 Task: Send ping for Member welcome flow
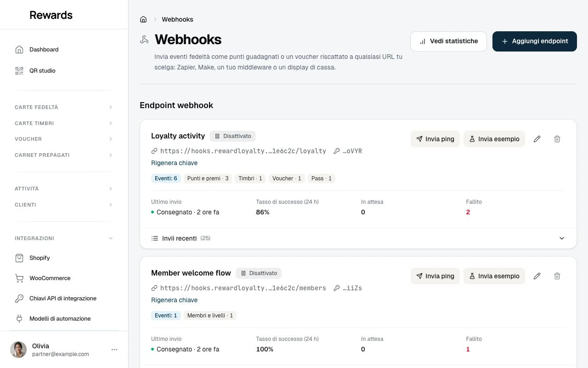(x=435, y=276)
